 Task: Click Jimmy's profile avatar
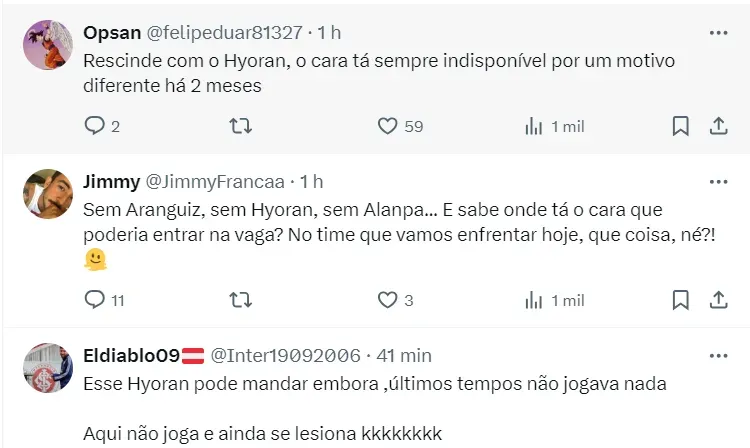point(47,194)
